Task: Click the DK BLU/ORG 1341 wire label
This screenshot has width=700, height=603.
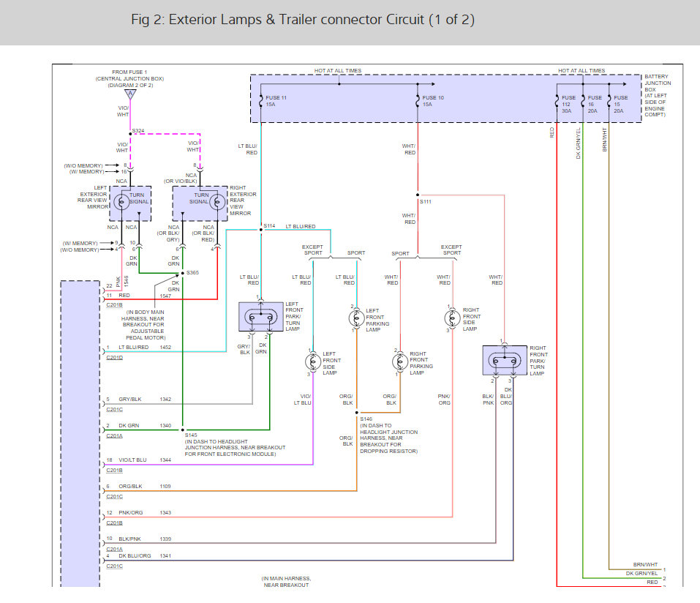Action: 145,555
